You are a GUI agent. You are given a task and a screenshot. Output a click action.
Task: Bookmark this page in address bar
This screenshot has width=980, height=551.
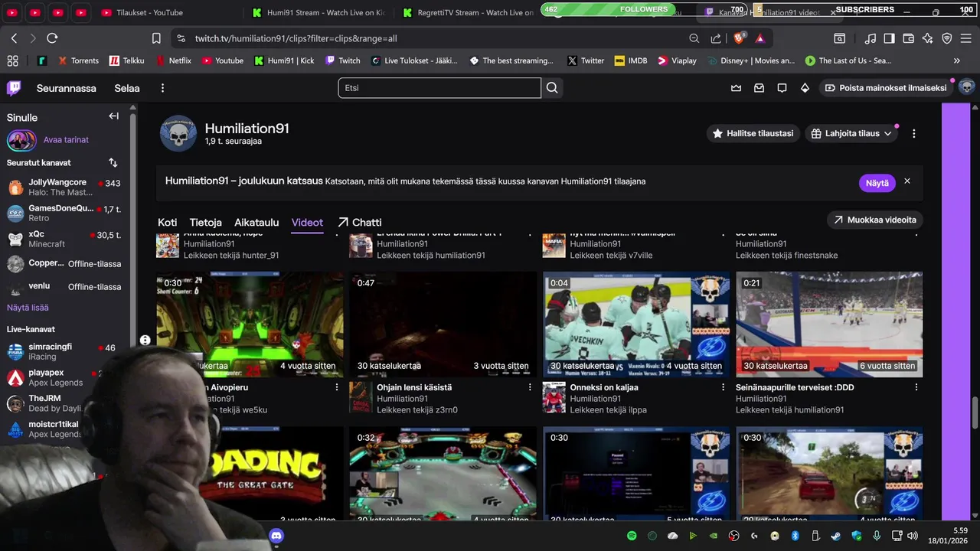pos(156,38)
